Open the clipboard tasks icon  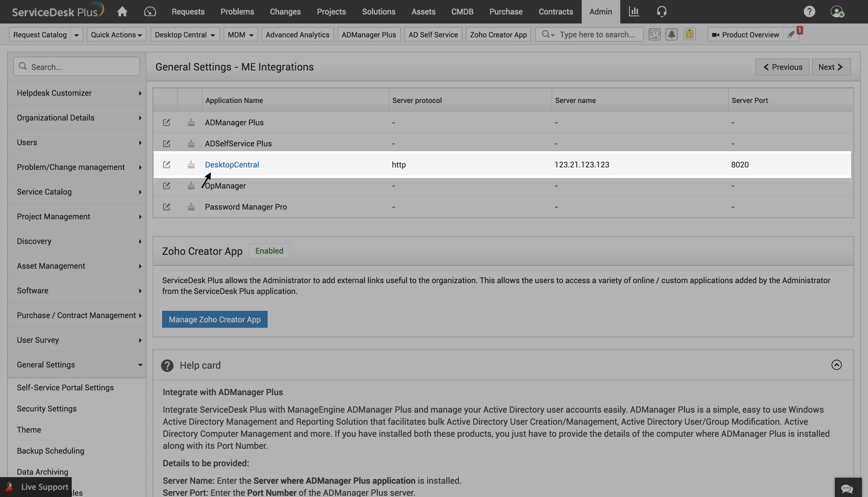point(689,34)
